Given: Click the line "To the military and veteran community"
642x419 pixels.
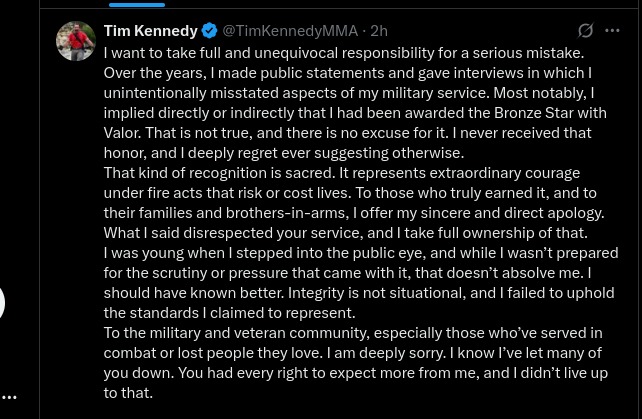Looking at the screenshot, I should coord(353,333).
